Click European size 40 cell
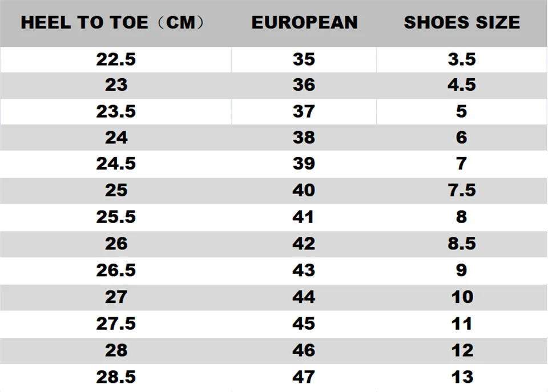 click(x=304, y=191)
